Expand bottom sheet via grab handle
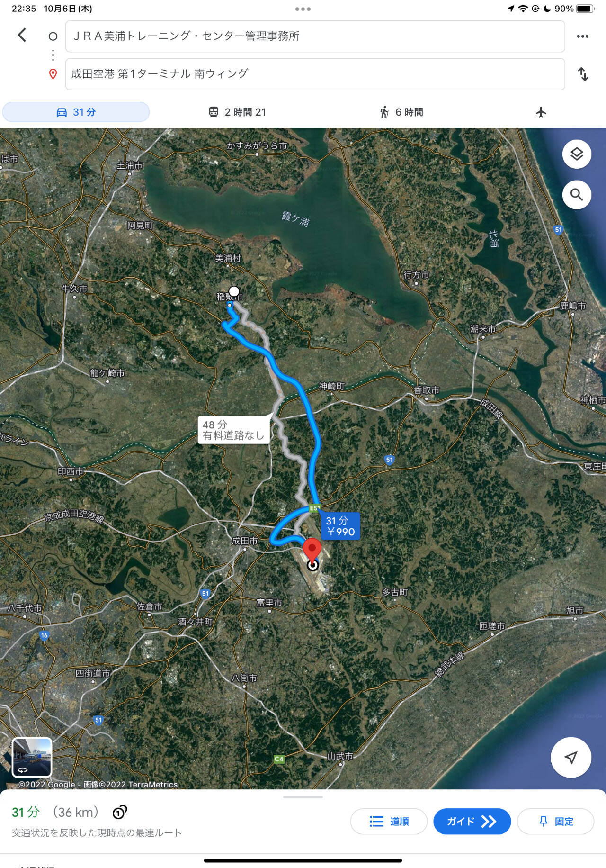Image resolution: width=606 pixels, height=868 pixels. (303, 797)
